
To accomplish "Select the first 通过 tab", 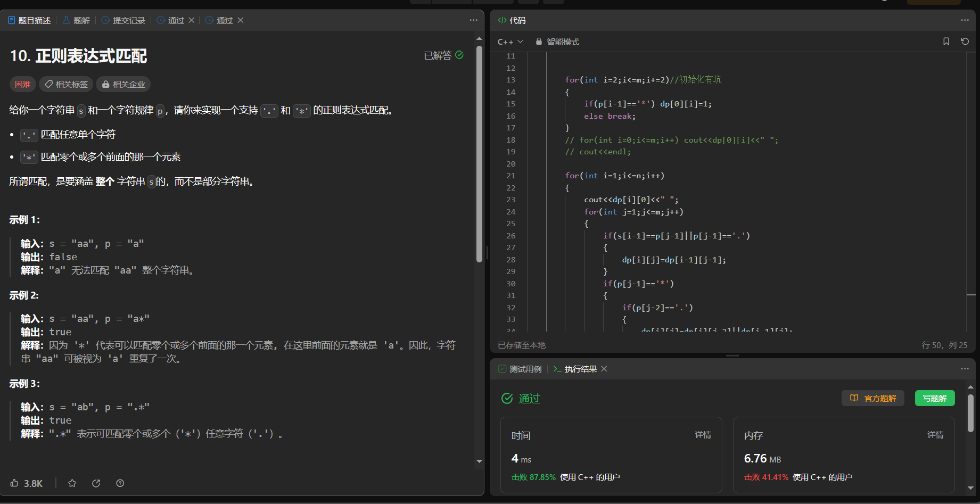I will pyautogui.click(x=170, y=20).
